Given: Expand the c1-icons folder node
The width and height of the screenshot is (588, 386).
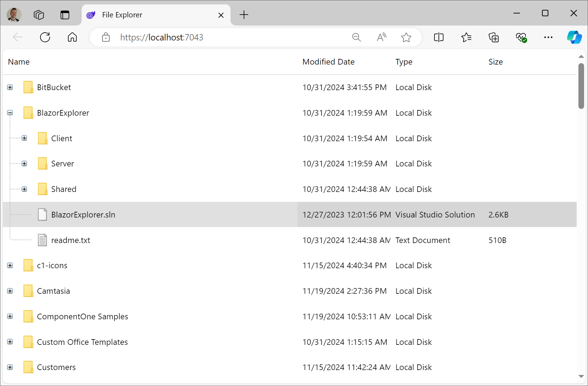Looking at the screenshot, I should pos(10,265).
